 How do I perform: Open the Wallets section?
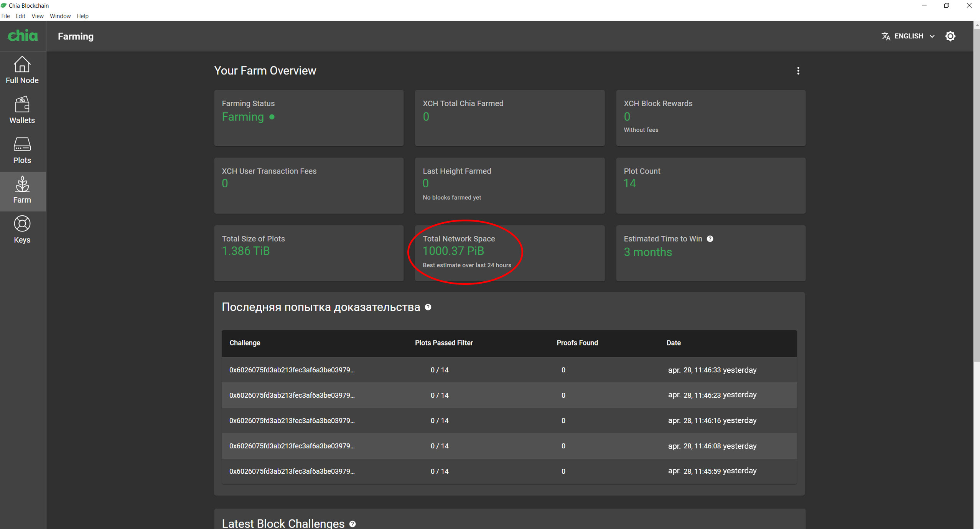pos(22,110)
